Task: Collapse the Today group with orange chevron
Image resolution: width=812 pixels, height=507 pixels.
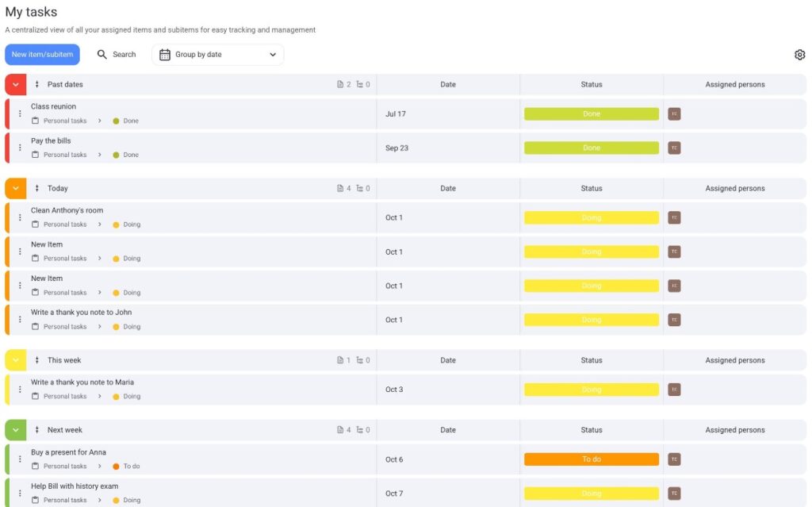Action: point(15,188)
